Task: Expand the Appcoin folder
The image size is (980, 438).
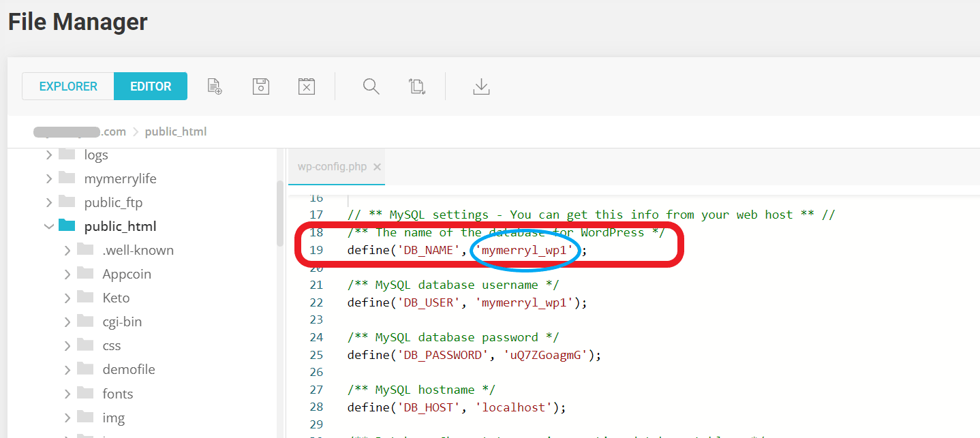Action: point(67,275)
